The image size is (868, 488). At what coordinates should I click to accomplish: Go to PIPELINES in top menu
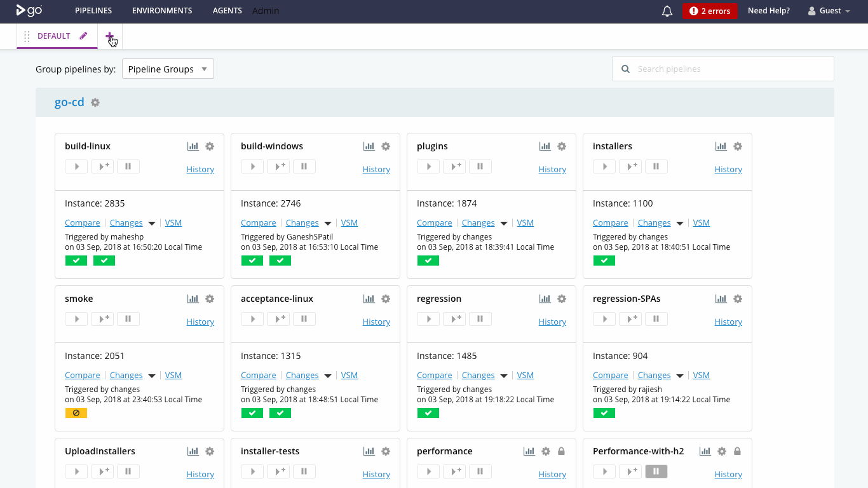[x=93, y=11]
